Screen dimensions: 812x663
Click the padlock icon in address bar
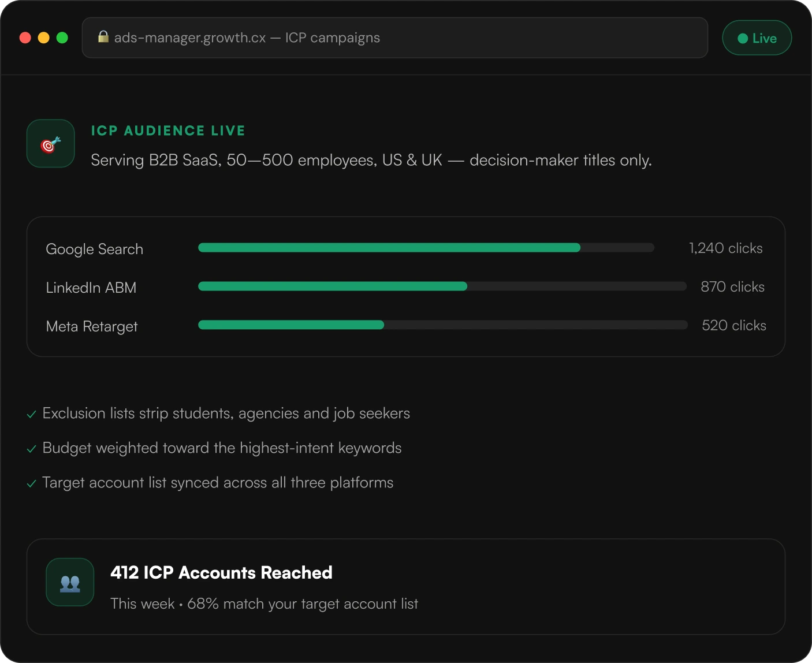click(x=103, y=37)
